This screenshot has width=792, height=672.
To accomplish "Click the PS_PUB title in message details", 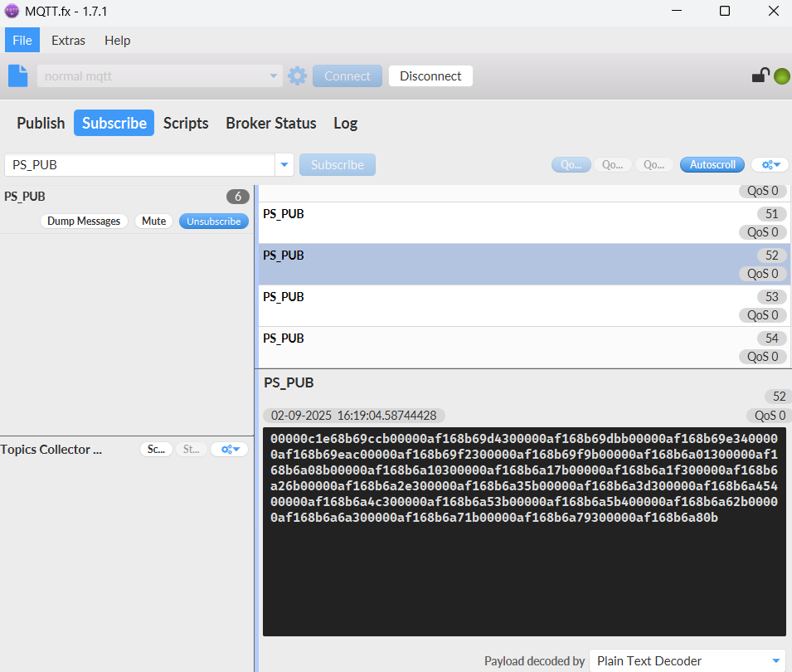I will [x=289, y=382].
